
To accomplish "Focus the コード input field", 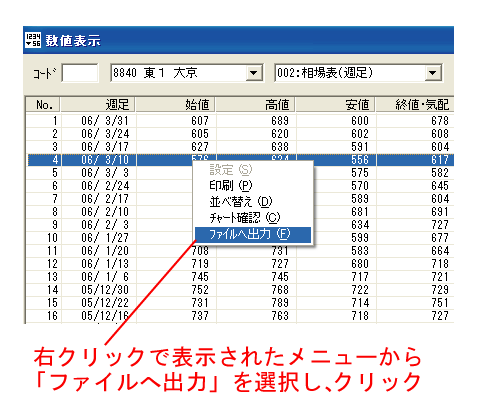I will 80,73.
